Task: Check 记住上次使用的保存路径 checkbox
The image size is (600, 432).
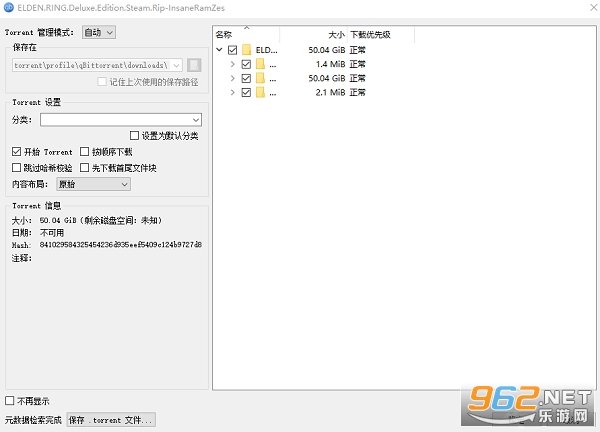Action: point(102,82)
